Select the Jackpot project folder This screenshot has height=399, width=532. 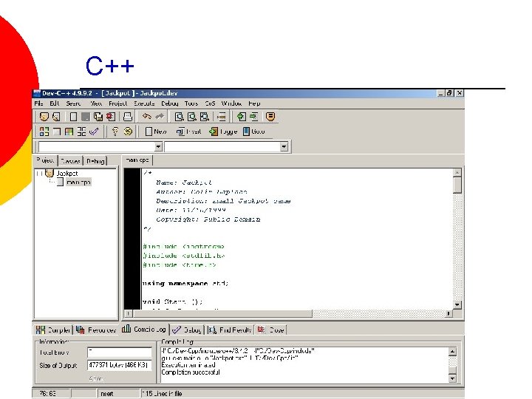click(x=66, y=174)
